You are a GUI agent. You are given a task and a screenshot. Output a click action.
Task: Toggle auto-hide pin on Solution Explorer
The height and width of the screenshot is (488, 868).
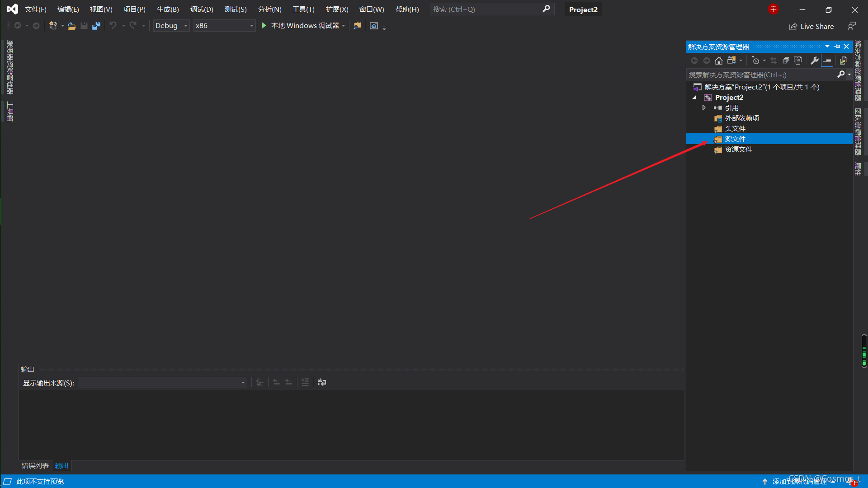[x=837, y=47]
